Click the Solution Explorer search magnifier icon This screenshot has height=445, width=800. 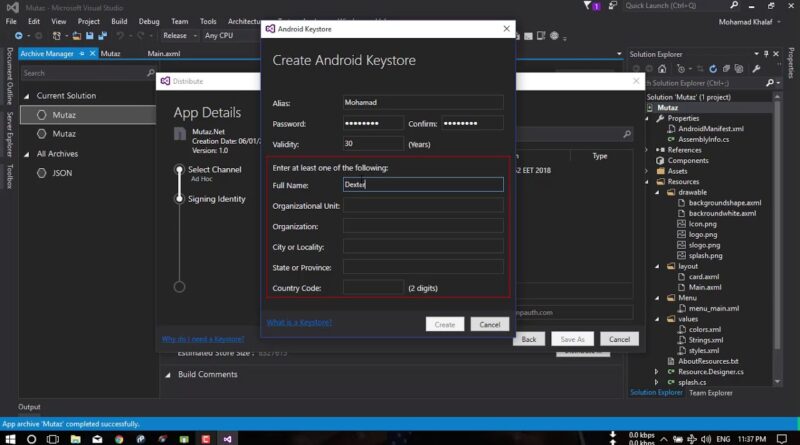769,83
